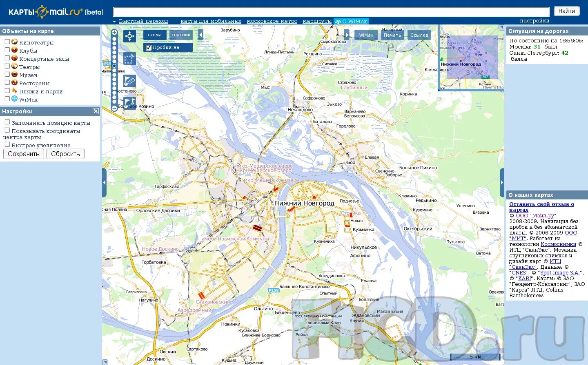Enable Быстрое увеличение option
Viewport: 588px width, 365px height.
pyautogui.click(x=7, y=144)
